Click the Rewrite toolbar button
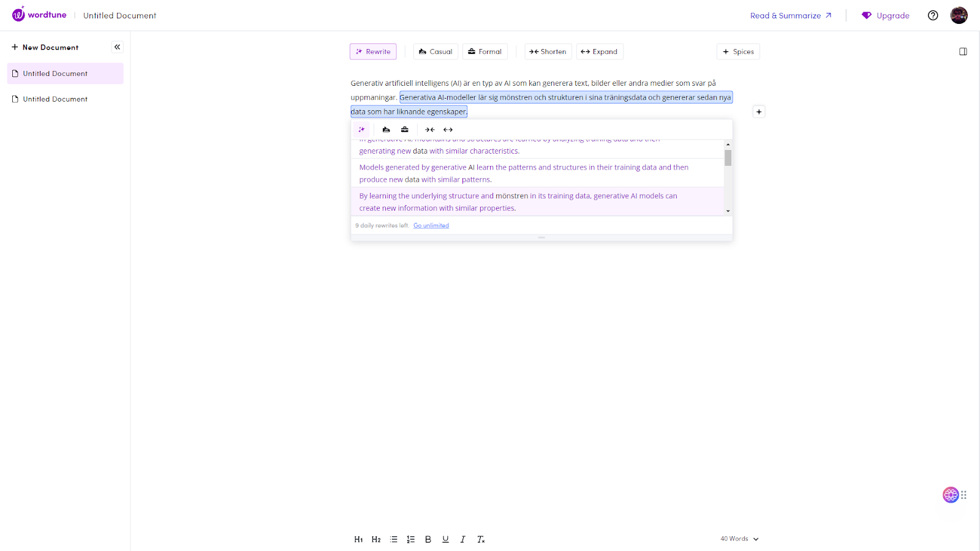The height and width of the screenshot is (551, 980). coord(373,51)
